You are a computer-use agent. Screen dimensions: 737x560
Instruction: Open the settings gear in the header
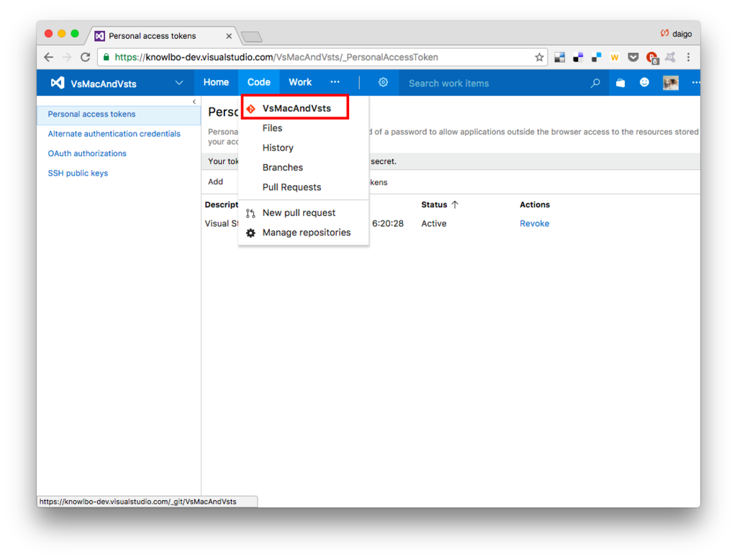click(x=383, y=82)
